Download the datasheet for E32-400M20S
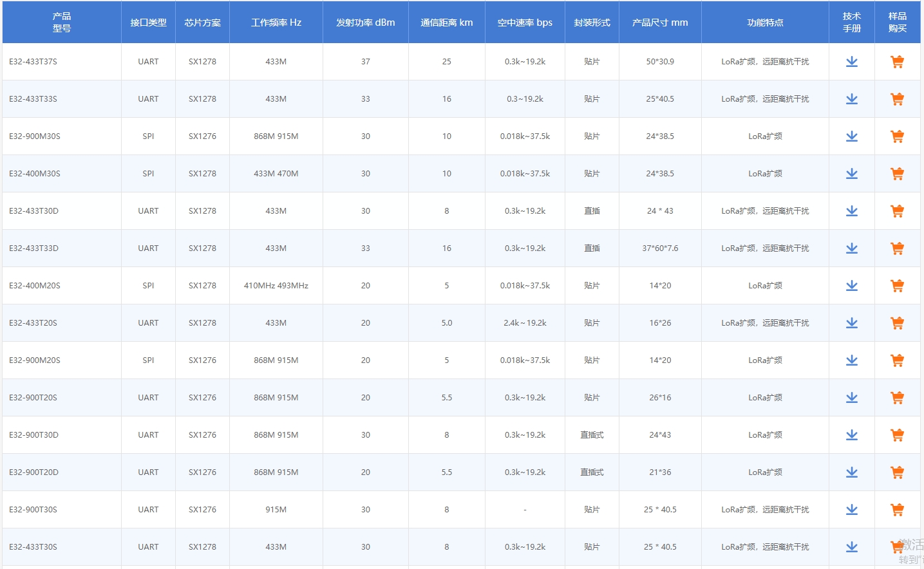This screenshot has width=924, height=569. coord(851,286)
